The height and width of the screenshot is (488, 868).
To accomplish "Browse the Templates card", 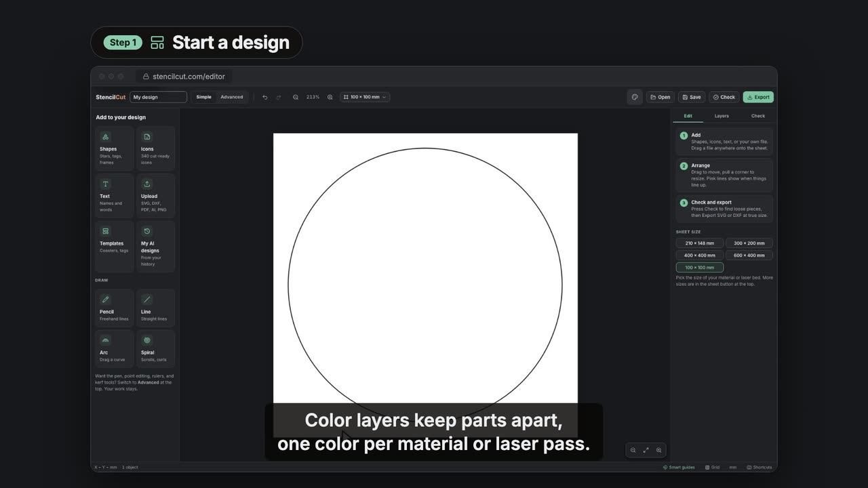I will (115, 246).
